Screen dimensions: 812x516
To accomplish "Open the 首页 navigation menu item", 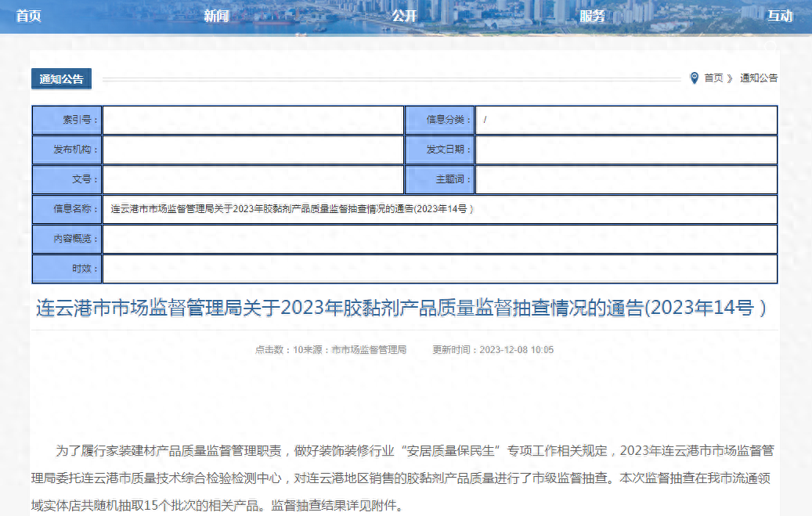I will [29, 16].
